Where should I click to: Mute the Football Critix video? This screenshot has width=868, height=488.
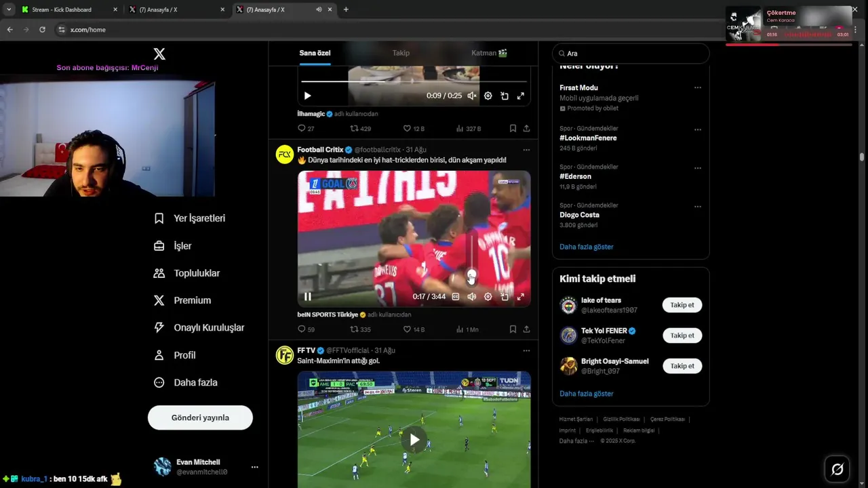point(471,297)
